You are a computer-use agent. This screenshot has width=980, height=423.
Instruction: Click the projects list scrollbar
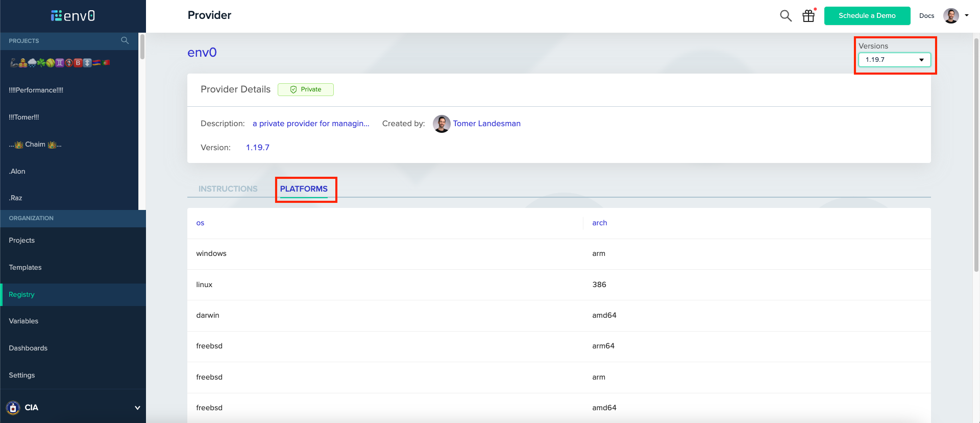[142, 46]
